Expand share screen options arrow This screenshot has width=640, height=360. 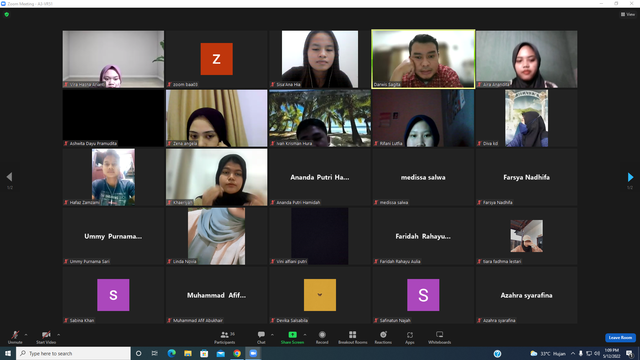[305, 335]
